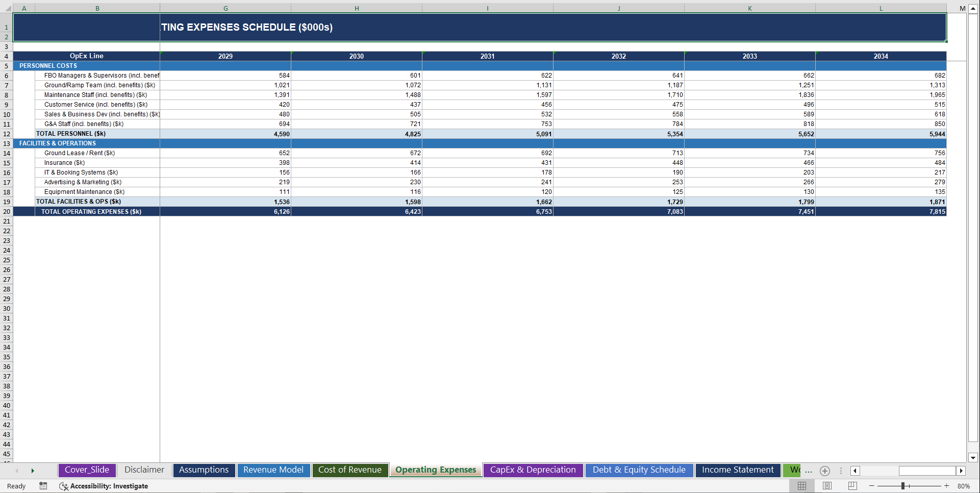Open the CapEx & Depreciation sheet
This screenshot has width=980, height=493.
point(533,470)
